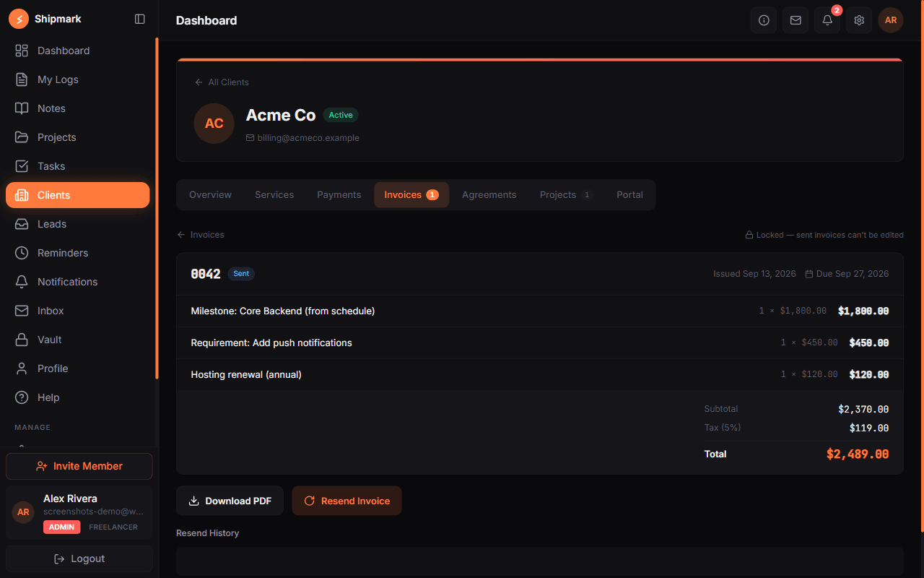Open My Logs in sidebar
Viewport: 924px width, 578px height.
click(x=78, y=79)
